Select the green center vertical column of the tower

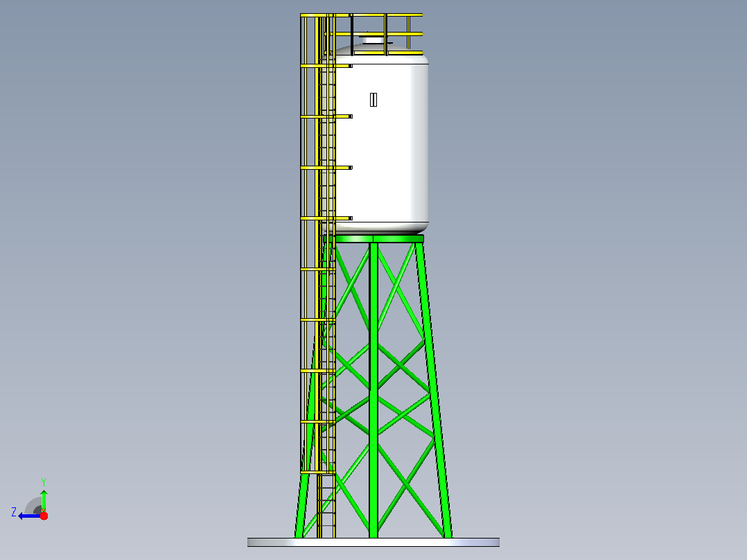(x=373, y=390)
